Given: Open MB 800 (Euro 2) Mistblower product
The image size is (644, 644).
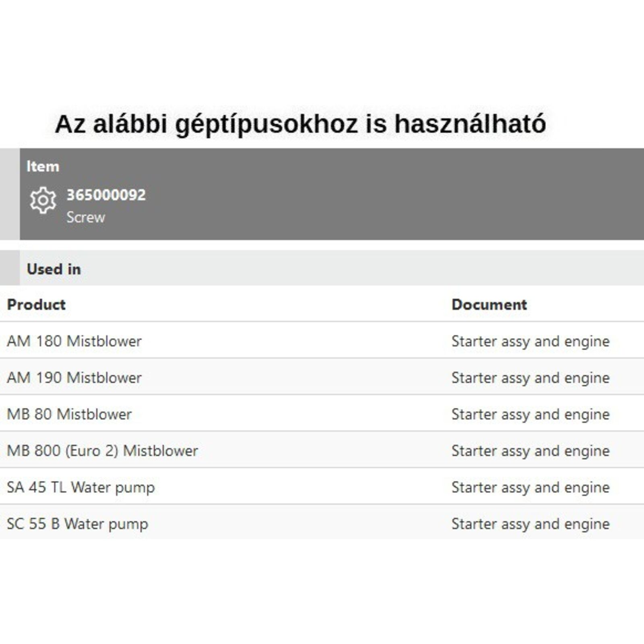Looking at the screenshot, I should point(102,451).
